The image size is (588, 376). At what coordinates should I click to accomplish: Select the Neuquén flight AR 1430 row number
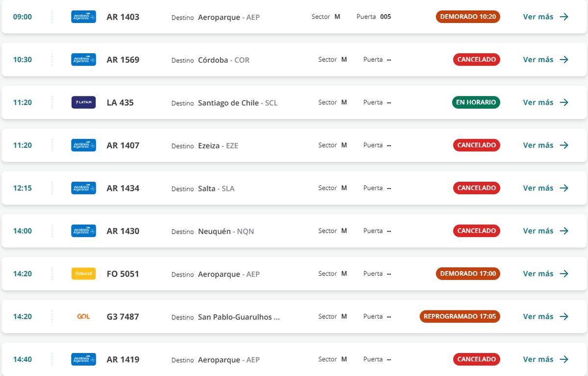click(x=123, y=231)
